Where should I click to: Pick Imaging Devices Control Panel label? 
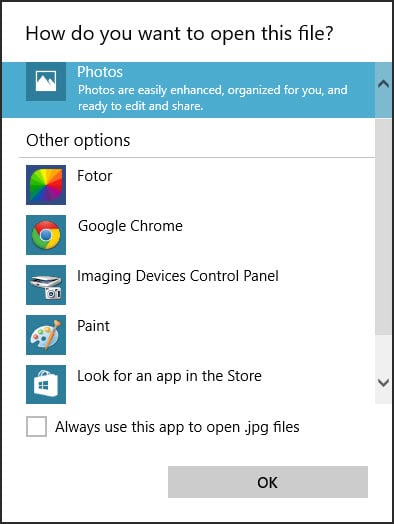177,276
